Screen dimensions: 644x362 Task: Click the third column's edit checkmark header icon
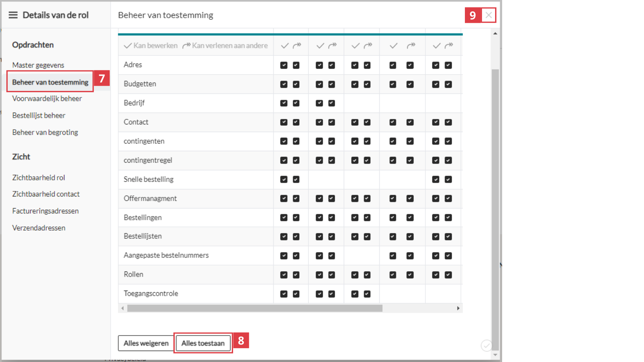tap(356, 46)
